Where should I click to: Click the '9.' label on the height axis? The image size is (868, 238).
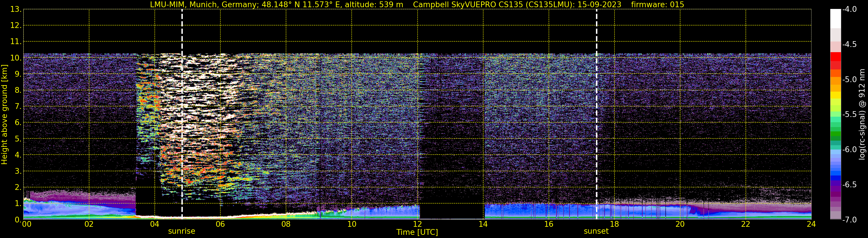click(18, 74)
